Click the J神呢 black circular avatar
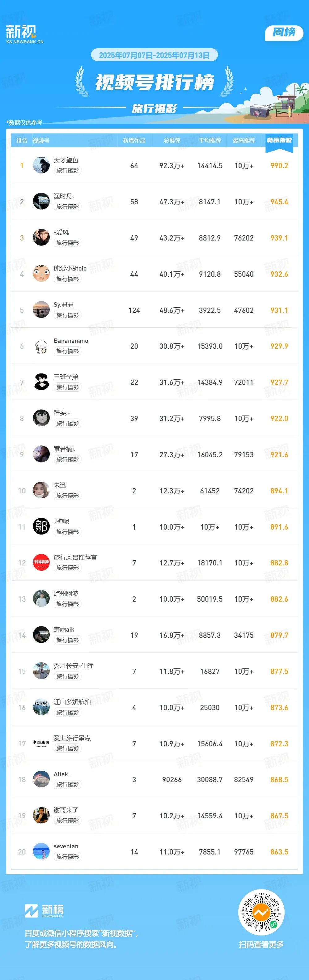 click(41, 526)
